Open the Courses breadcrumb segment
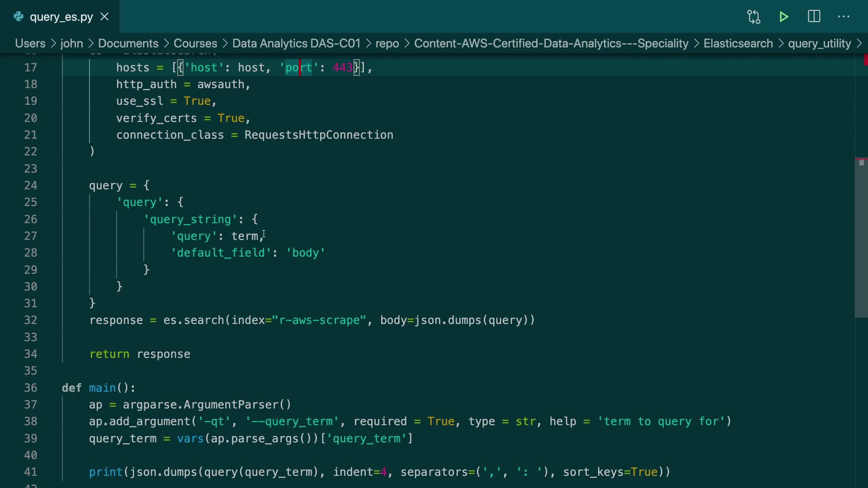Image resolution: width=868 pixels, height=488 pixels. [x=195, y=43]
